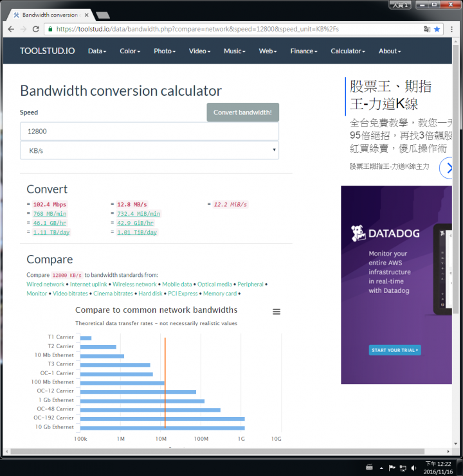Click the 1.11 TB/day link

pos(51,233)
